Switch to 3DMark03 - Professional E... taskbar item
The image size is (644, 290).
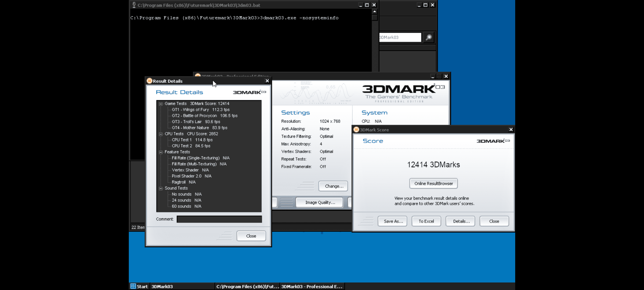[312, 286]
